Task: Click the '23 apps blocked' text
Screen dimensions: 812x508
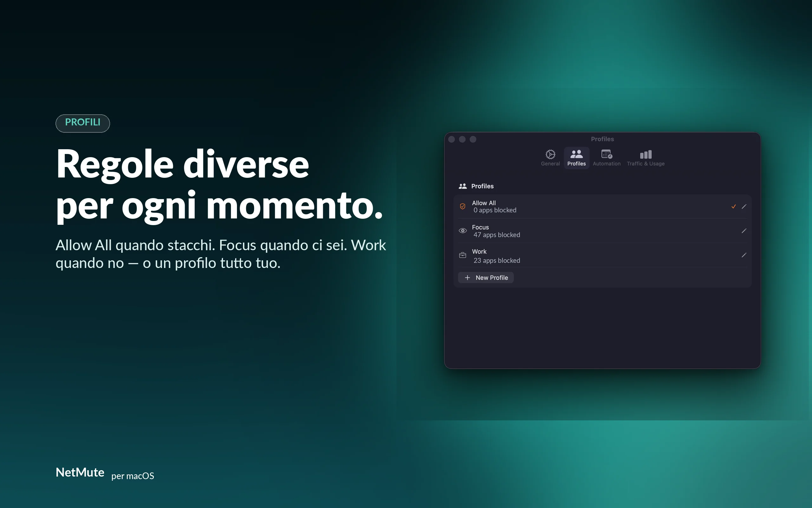Action: coord(497,261)
